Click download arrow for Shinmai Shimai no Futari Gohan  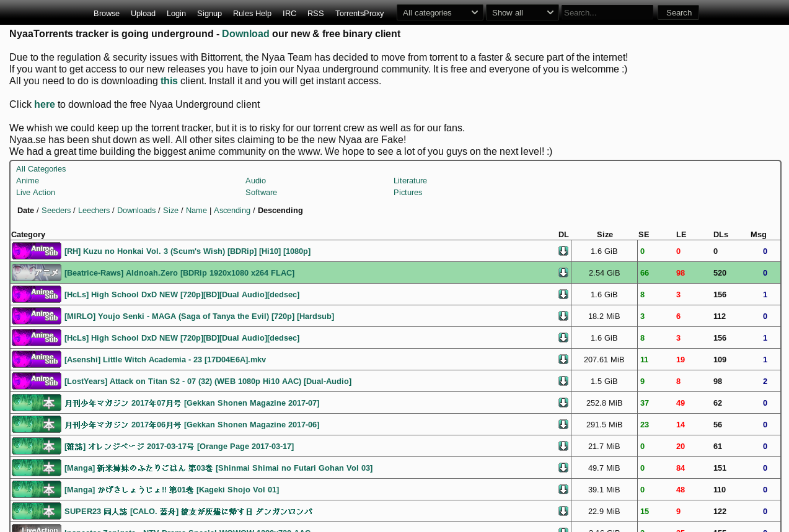pyautogui.click(x=563, y=468)
